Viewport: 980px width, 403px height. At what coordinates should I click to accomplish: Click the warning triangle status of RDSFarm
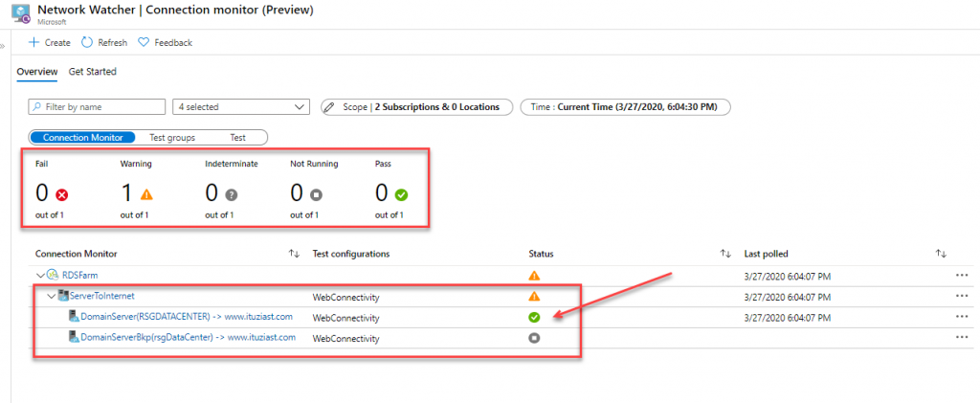point(534,276)
